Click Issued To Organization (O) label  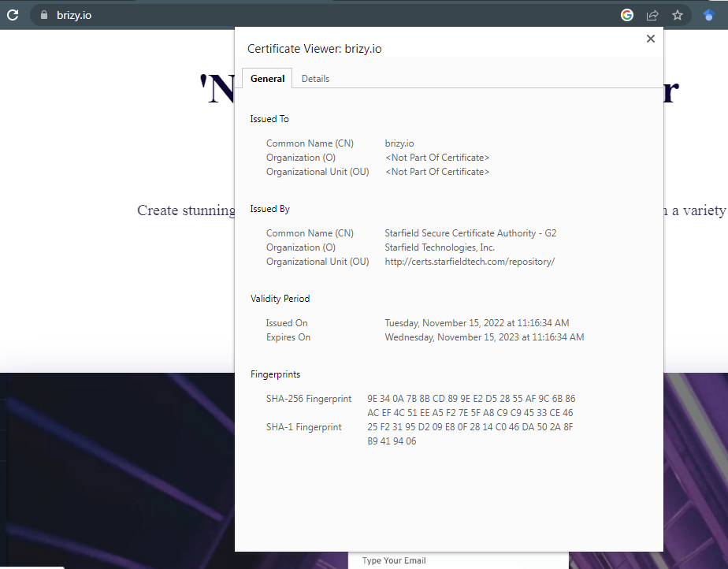(301, 158)
